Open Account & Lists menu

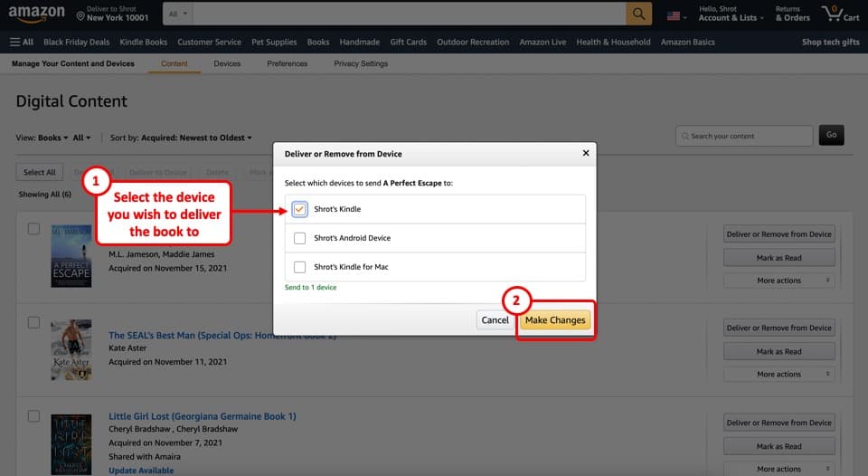731,14
